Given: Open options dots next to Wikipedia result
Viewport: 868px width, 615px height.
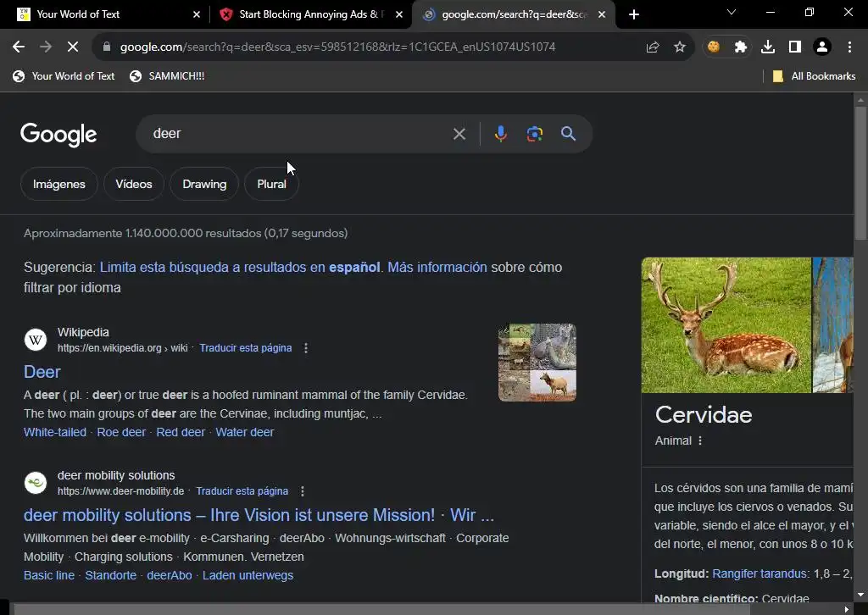Looking at the screenshot, I should tap(306, 348).
